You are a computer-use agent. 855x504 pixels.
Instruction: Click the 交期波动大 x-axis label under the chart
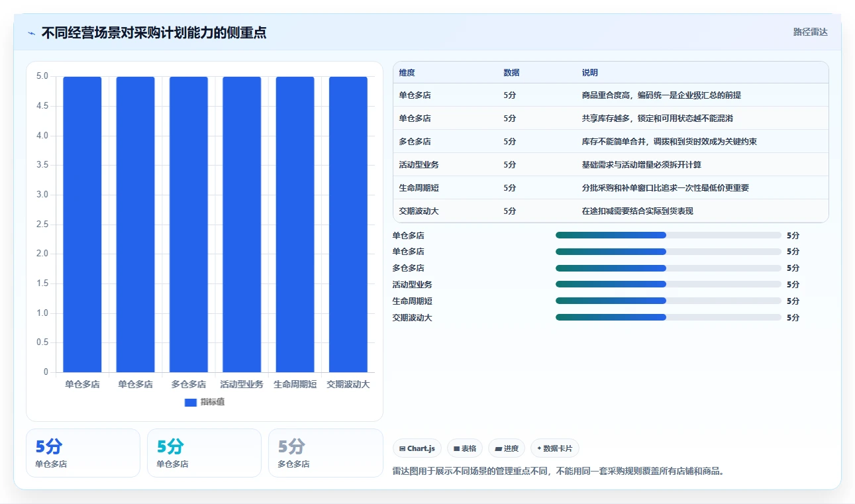click(348, 384)
